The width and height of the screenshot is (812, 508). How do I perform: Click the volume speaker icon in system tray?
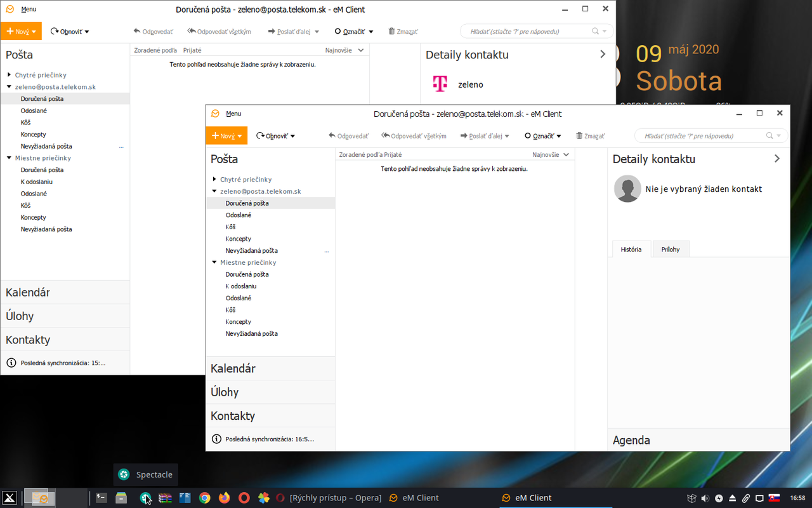(x=705, y=498)
